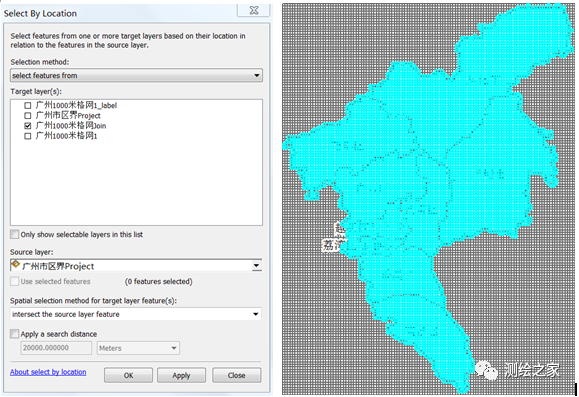Open the About select by location link
Screen dimensions: 579x397
(48, 372)
